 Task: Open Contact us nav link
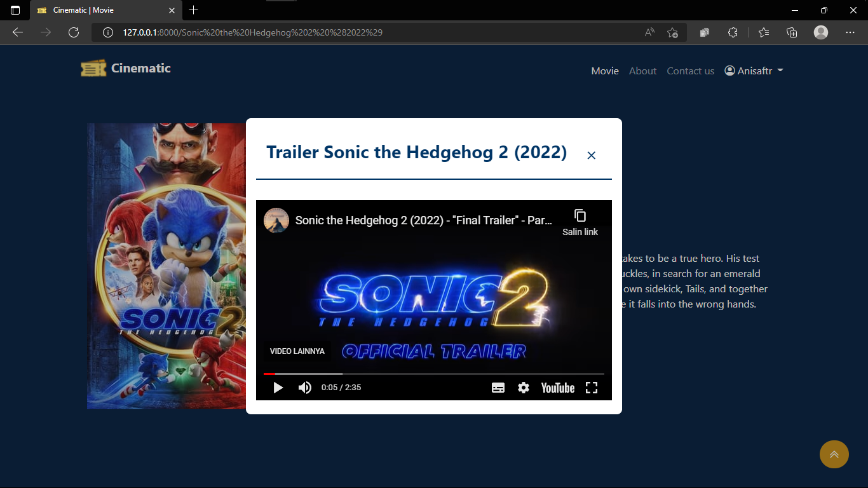click(x=690, y=71)
